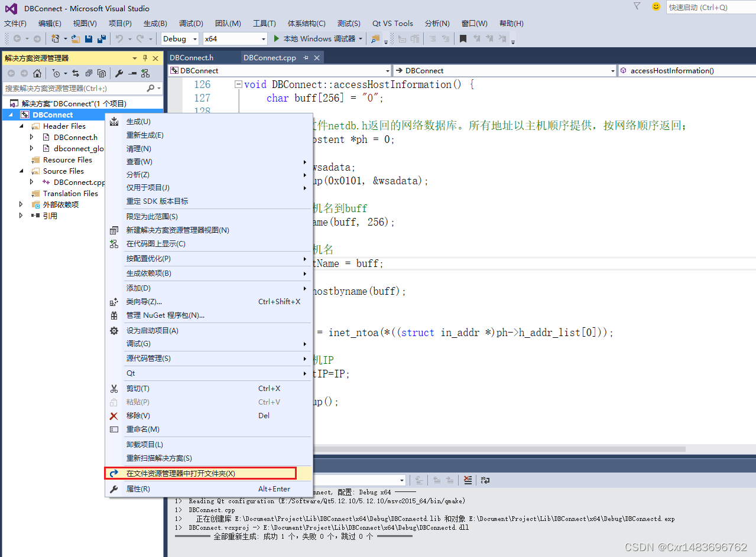Image resolution: width=756 pixels, height=557 pixels.
Task: Open the 文件(F) menu
Action: tap(15, 23)
